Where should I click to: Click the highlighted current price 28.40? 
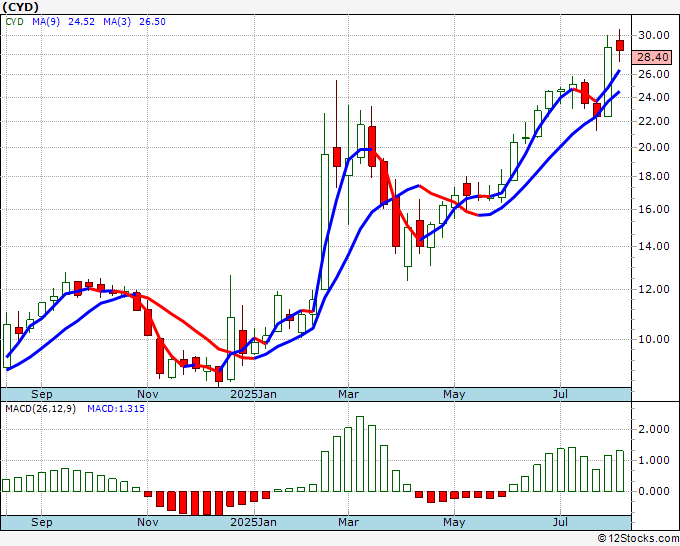652,57
